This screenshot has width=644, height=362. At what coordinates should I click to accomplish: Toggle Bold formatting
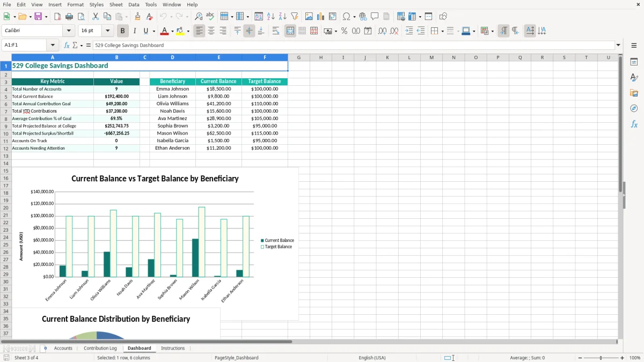point(123,31)
